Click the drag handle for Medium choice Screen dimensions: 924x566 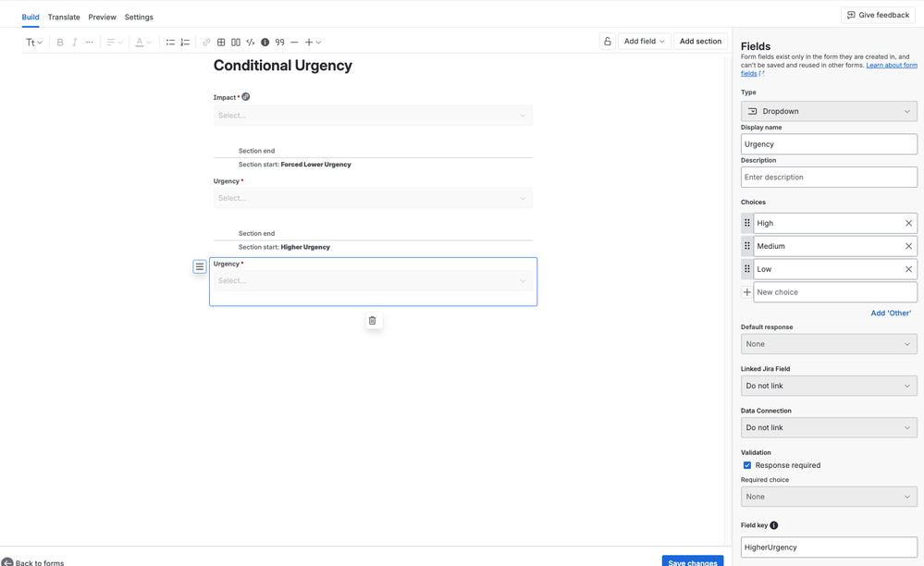pos(747,246)
